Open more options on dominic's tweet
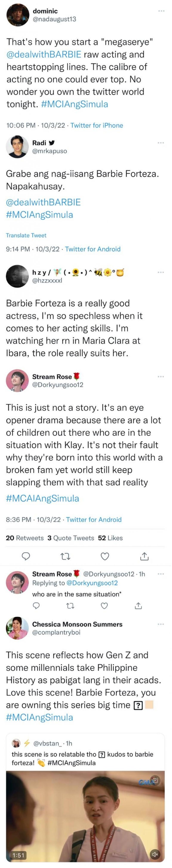Viewport: 172px width, 868px height. [x=161, y=11]
